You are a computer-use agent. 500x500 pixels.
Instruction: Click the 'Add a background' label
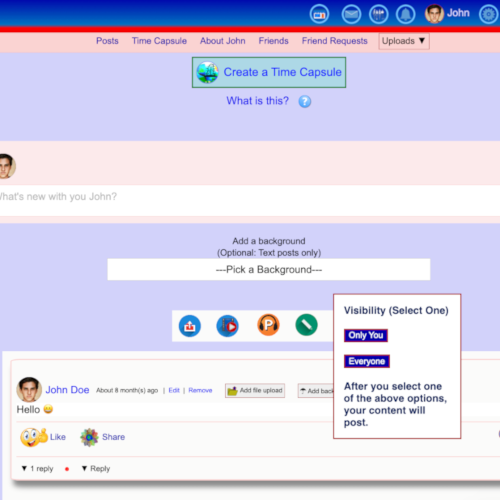click(x=269, y=241)
